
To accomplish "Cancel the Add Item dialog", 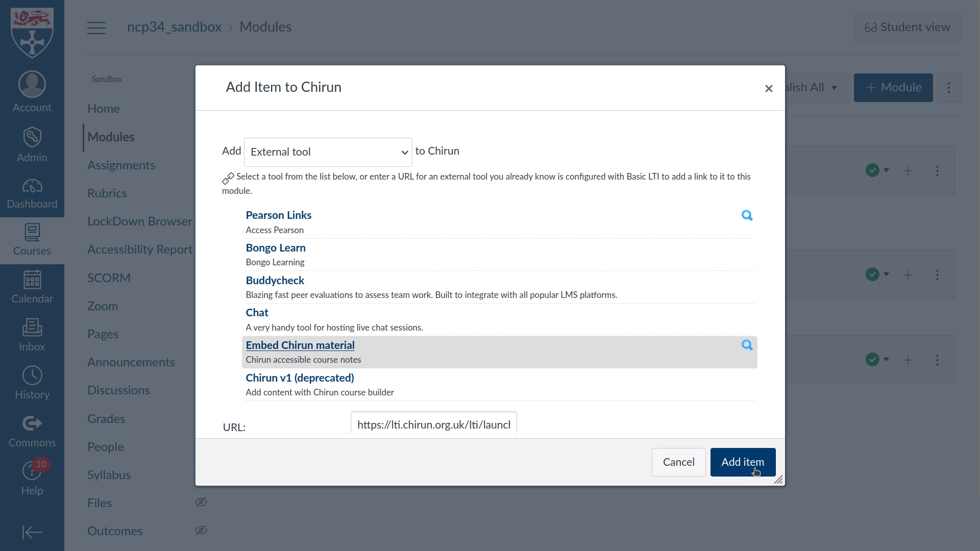I will [678, 462].
